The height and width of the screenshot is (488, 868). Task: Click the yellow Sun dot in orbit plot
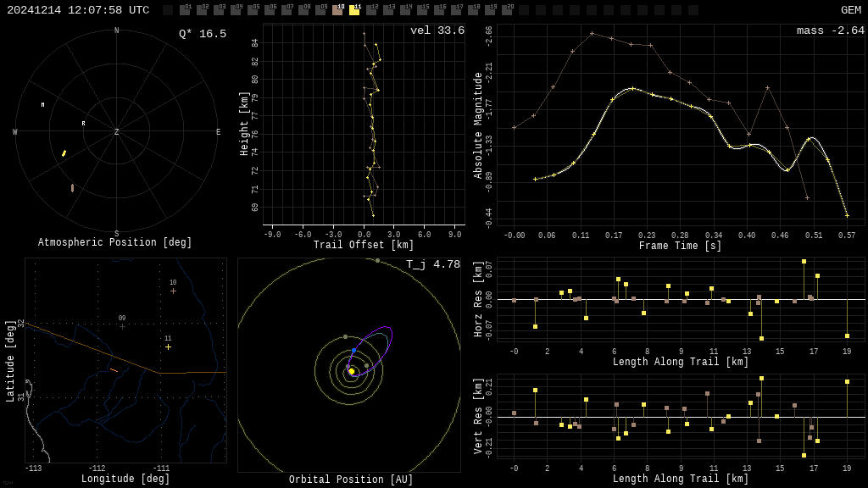pos(352,371)
